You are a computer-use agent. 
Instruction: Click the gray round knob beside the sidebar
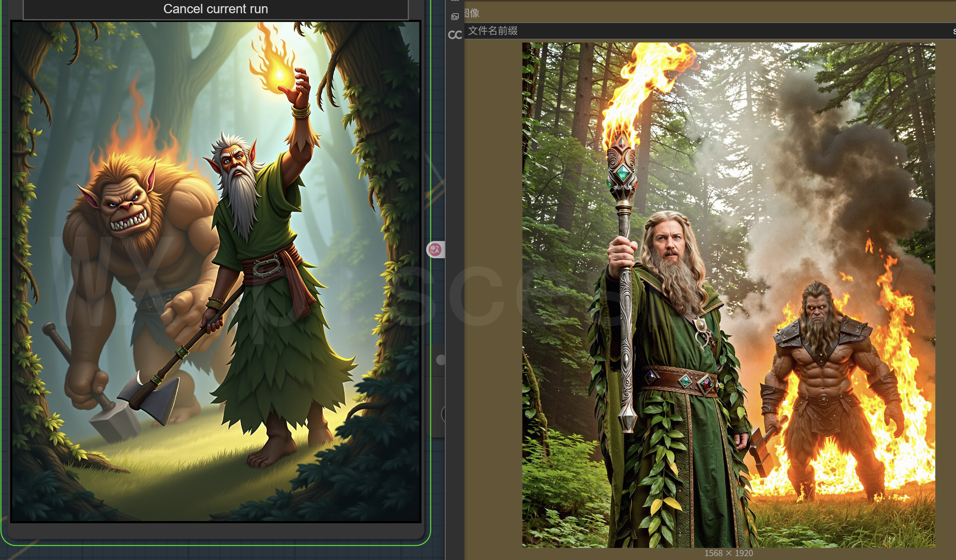[441, 359]
